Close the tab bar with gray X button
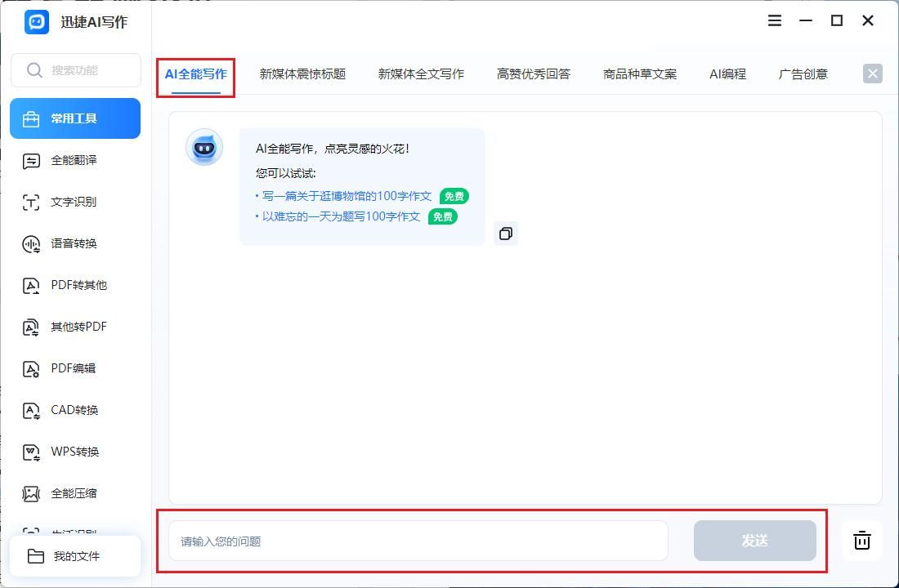Viewport: 899px width, 588px height. (873, 73)
